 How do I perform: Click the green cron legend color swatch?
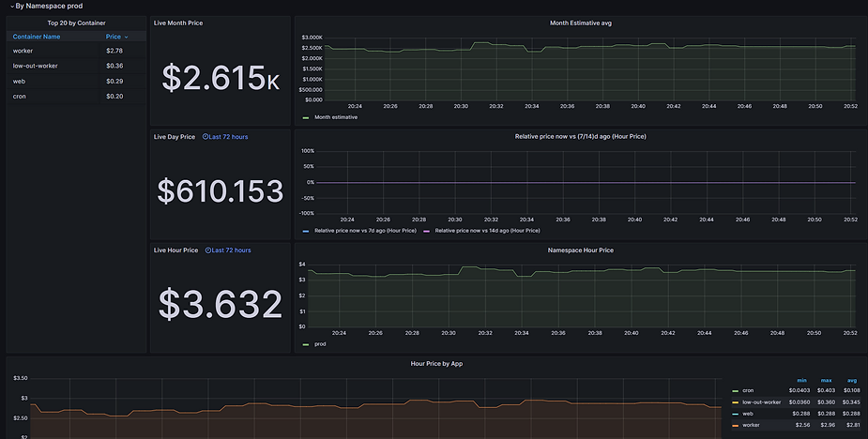[735, 391]
